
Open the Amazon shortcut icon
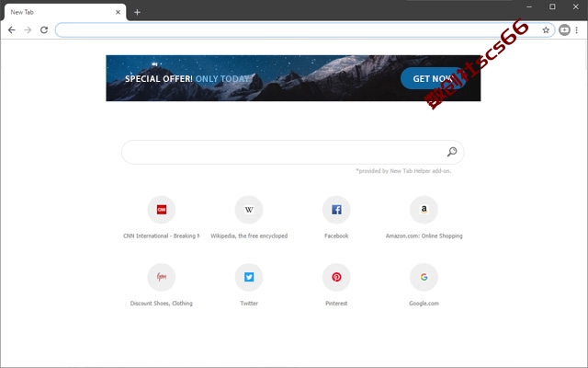424,210
